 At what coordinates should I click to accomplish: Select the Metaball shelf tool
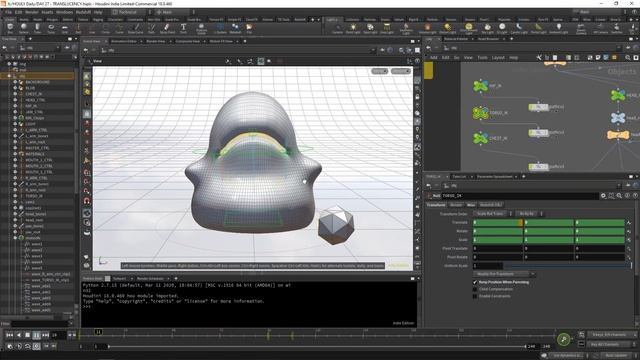235,28
